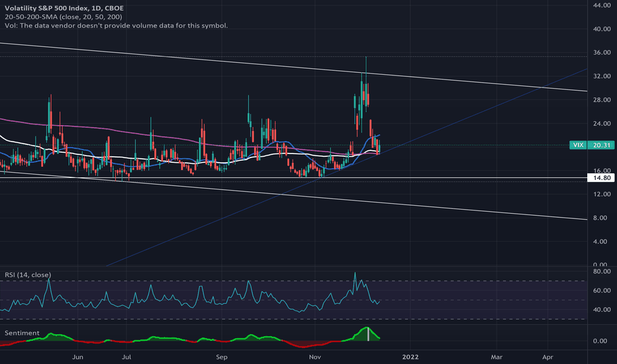617x364 pixels.
Task: Click the Jun date label on time axis
Action: pyautogui.click(x=77, y=357)
